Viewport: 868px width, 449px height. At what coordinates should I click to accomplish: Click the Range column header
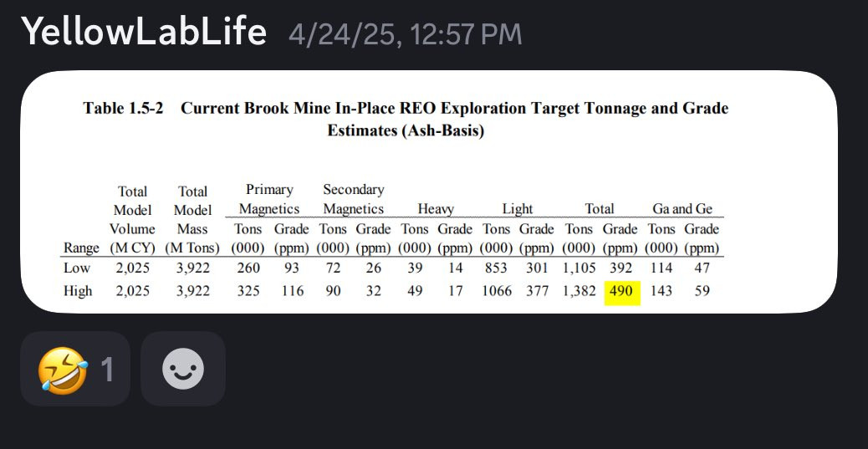pos(81,247)
